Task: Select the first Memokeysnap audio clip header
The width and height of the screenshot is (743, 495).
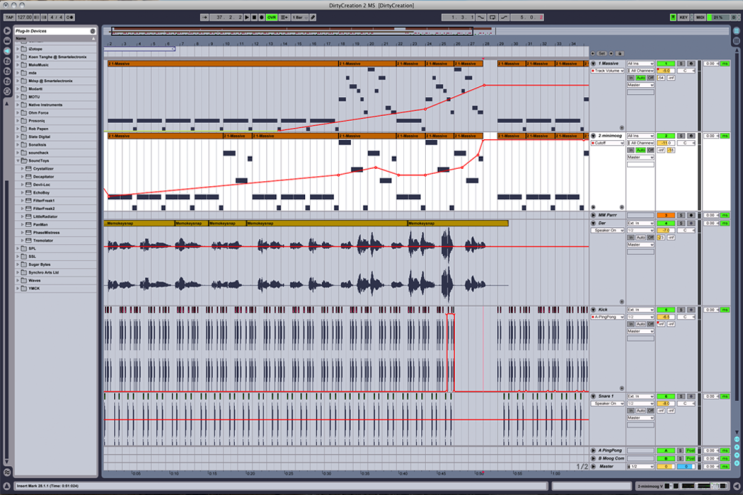Action: coord(139,223)
